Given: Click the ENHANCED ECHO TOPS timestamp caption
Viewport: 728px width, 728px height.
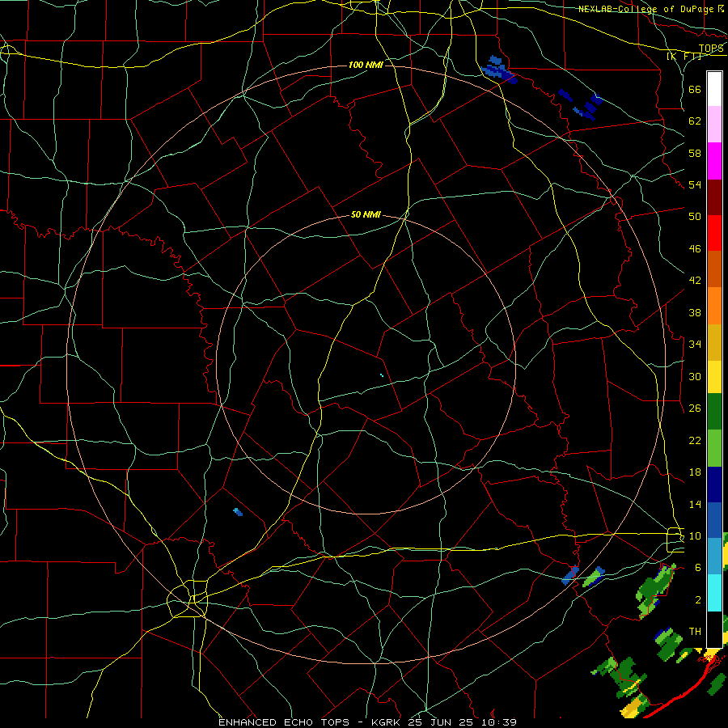Looking at the screenshot, I should point(367,722).
